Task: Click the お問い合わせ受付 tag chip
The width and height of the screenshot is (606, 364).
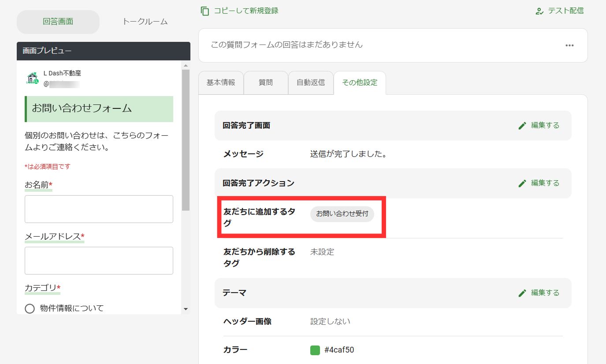Action: [342, 214]
